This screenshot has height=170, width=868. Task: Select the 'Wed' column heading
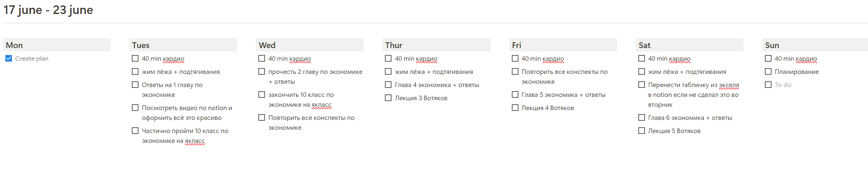267,45
